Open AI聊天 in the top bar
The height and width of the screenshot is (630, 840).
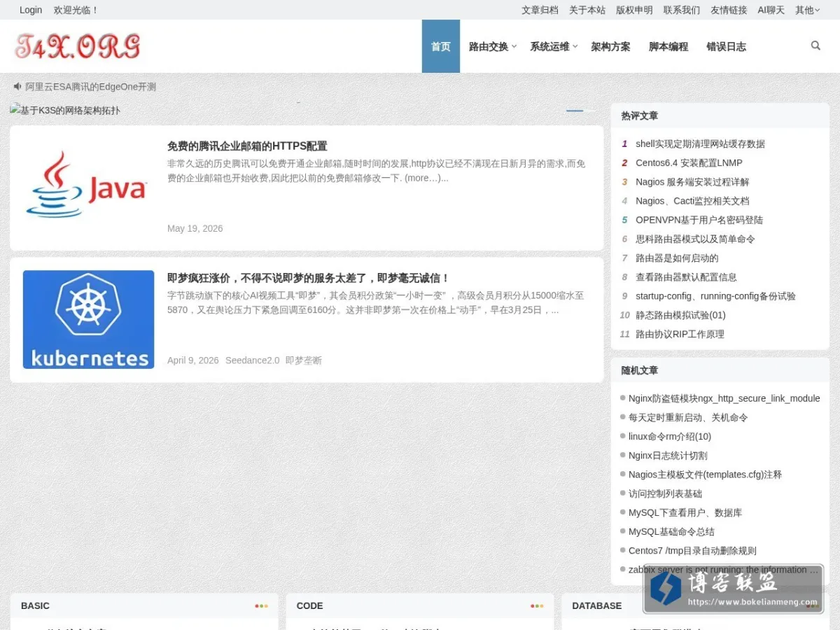click(771, 10)
